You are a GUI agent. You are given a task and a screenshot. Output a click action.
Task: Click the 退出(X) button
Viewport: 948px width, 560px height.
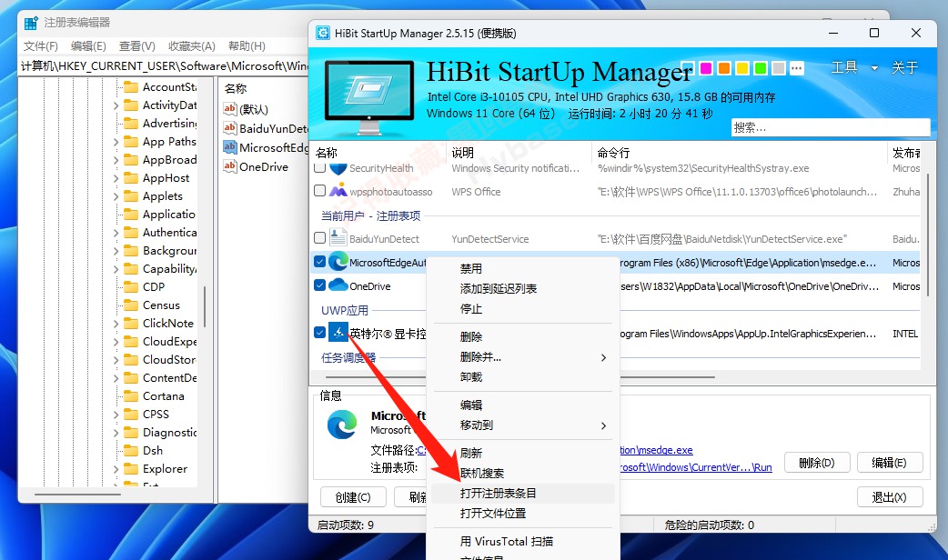pyautogui.click(x=890, y=497)
